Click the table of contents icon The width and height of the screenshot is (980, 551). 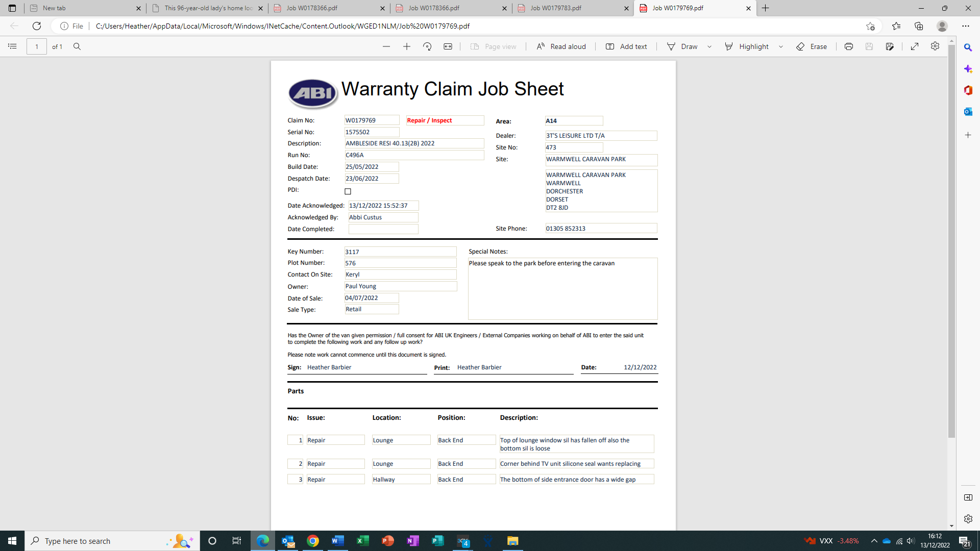click(x=12, y=46)
